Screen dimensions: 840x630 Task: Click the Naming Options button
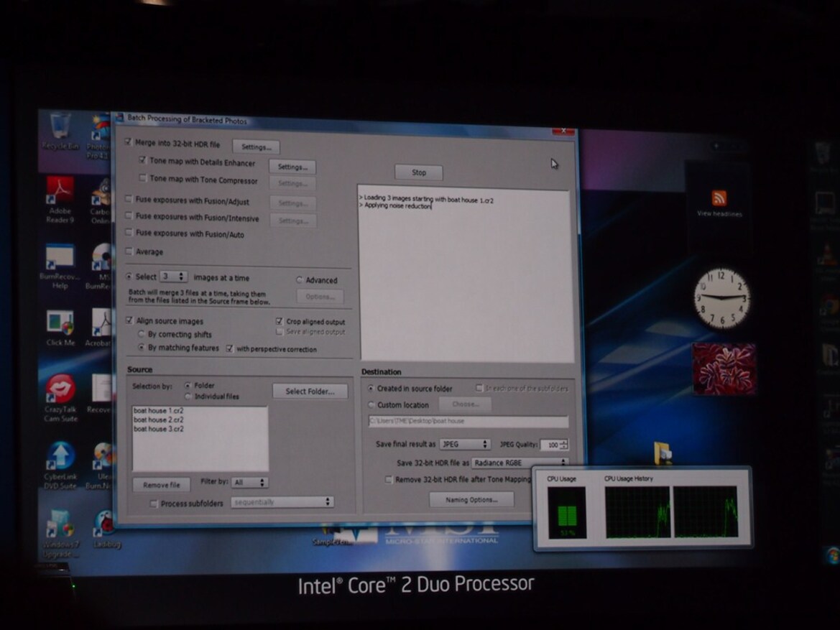coord(471,499)
